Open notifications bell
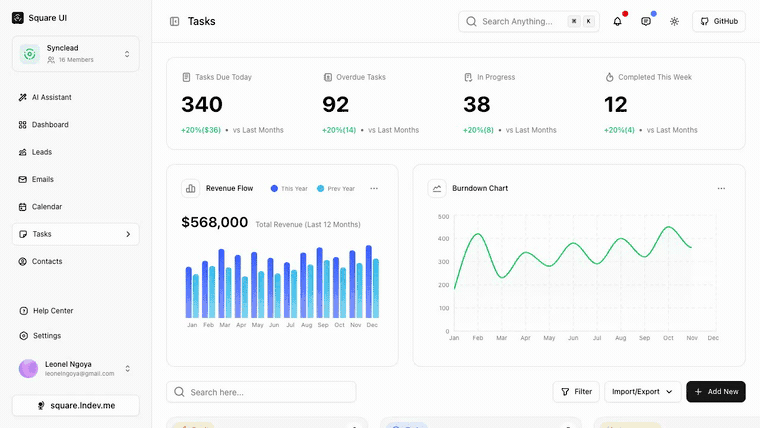The image size is (760, 428). click(617, 21)
